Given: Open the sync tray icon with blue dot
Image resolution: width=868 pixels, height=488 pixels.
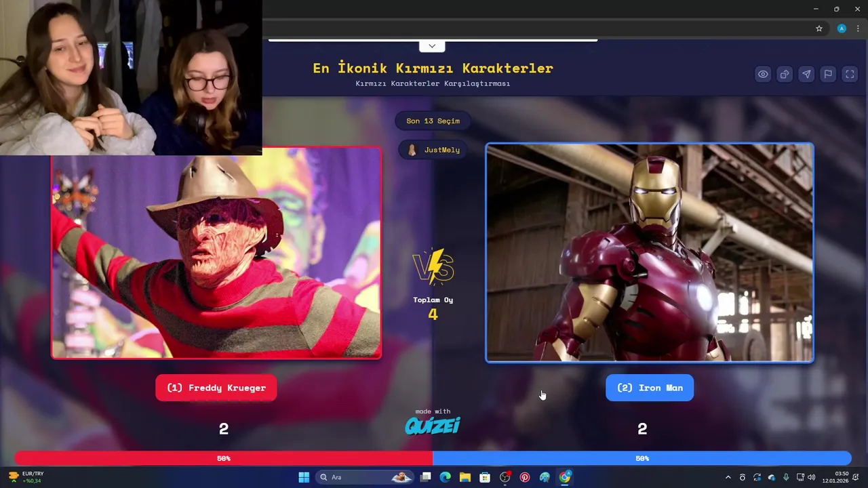Looking at the screenshot, I should point(757,477).
